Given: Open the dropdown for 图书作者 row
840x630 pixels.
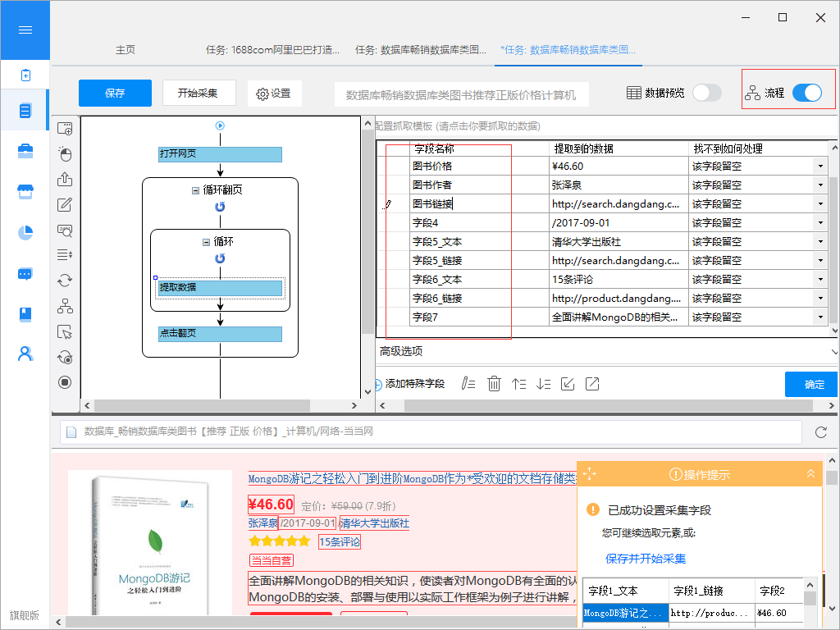Looking at the screenshot, I should 820,185.
